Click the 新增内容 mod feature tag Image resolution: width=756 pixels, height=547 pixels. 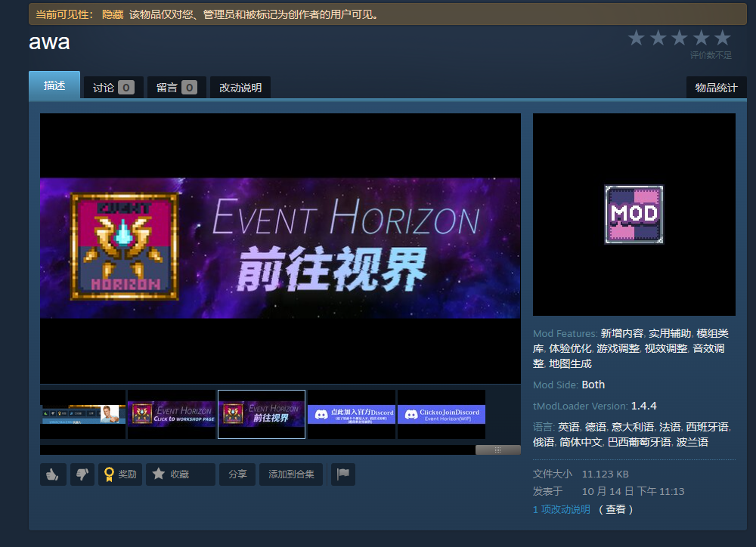622,333
